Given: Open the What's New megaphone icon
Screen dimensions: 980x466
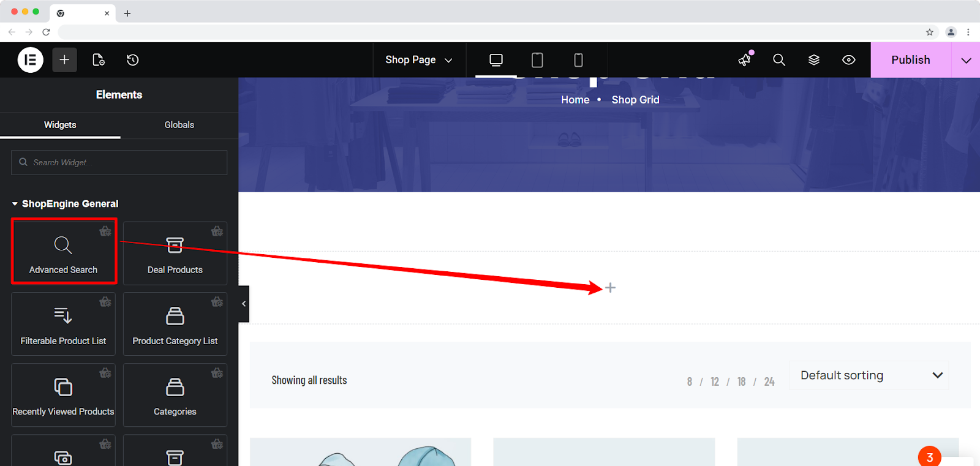Looking at the screenshot, I should tap(745, 60).
